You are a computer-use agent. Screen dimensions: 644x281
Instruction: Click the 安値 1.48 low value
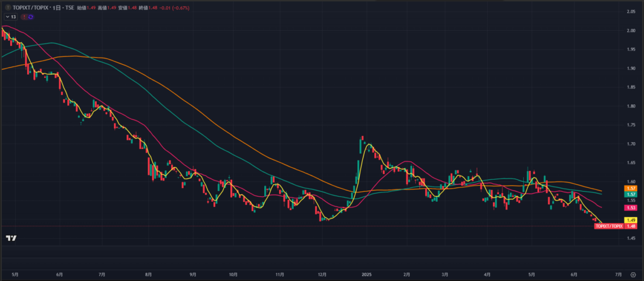[x=127, y=8]
